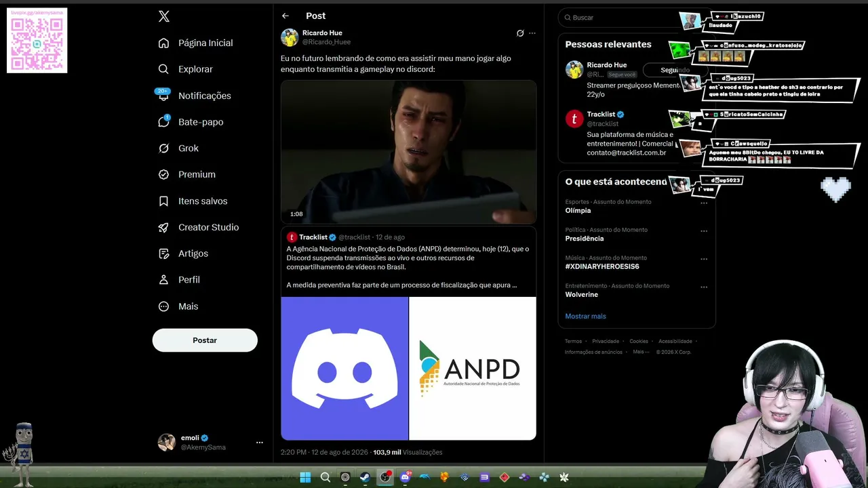Image resolution: width=868 pixels, height=488 pixels.
Task: Open Discord from the taskbar
Action: (x=405, y=477)
